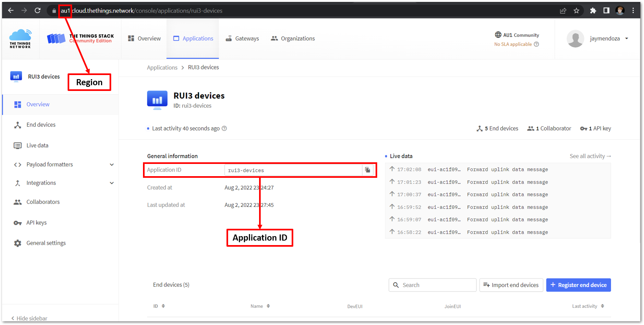Bookmark this page with the star icon
This screenshot has height=325, width=644.
[576, 11]
